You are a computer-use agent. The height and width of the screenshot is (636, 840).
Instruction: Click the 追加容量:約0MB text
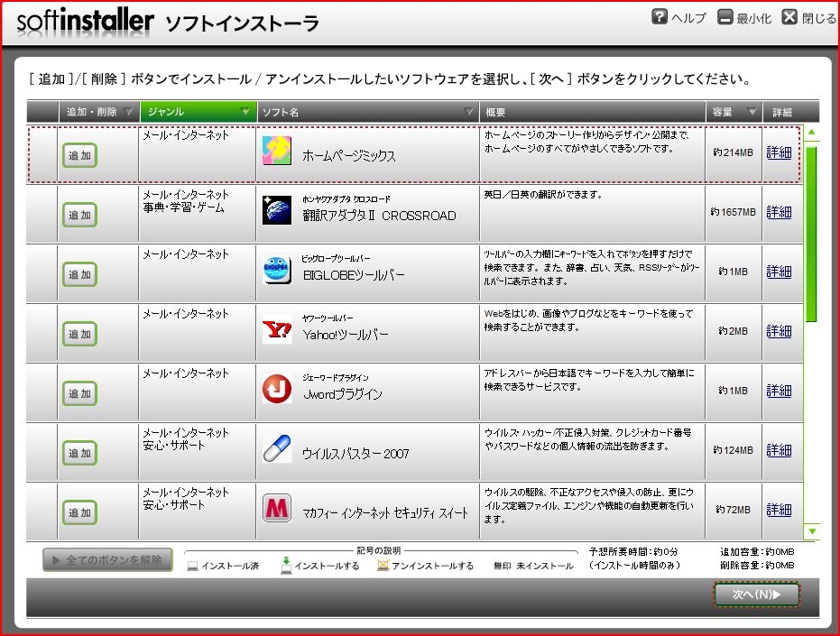click(757, 551)
